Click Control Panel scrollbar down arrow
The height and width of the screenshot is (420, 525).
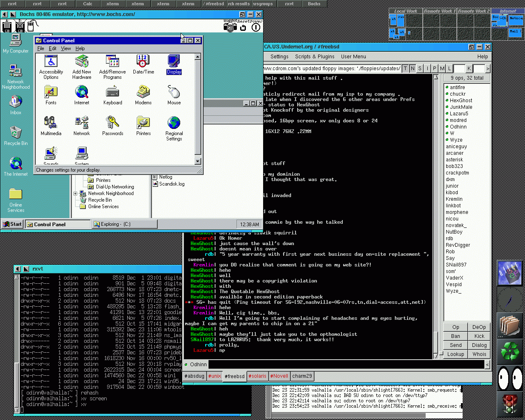click(197, 161)
